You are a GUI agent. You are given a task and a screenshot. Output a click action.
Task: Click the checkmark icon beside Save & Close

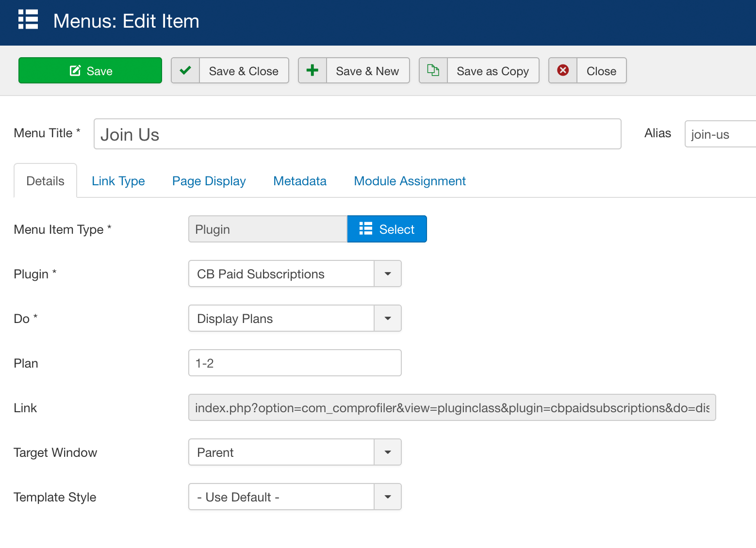click(x=185, y=70)
